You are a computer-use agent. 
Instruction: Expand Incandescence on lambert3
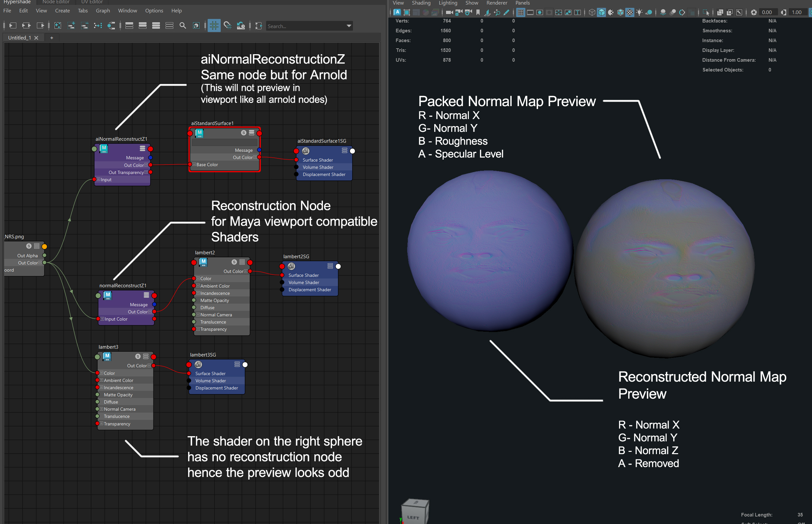101,387
